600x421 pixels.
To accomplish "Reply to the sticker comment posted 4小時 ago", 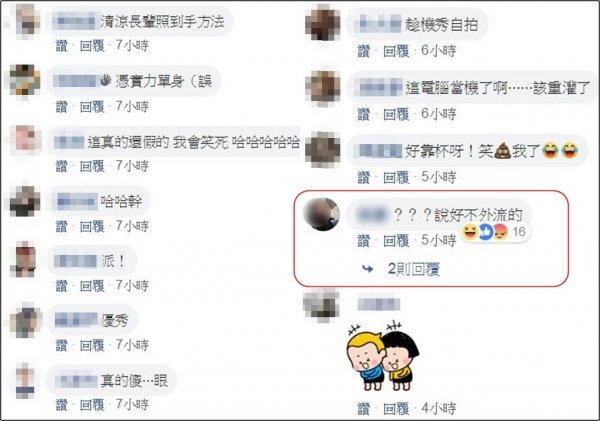I will click(x=396, y=409).
